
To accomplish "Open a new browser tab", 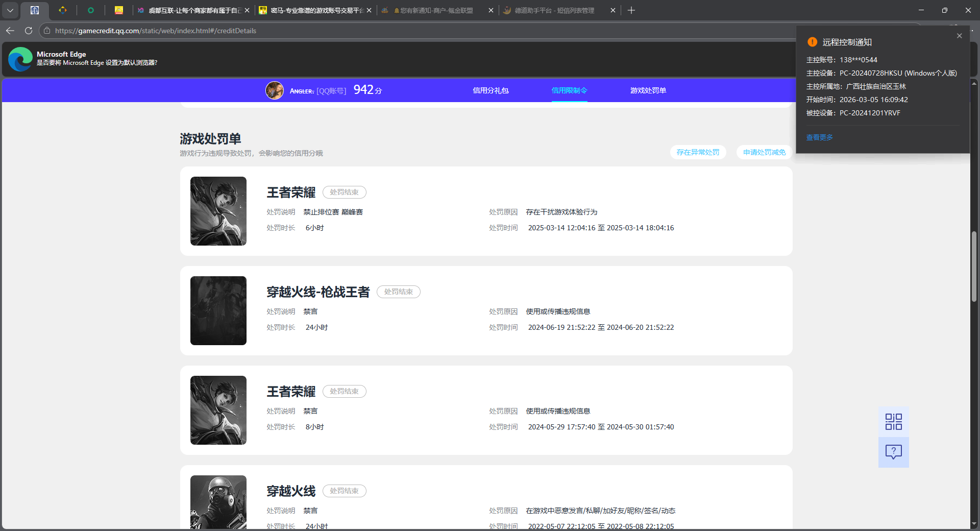I will click(x=631, y=10).
